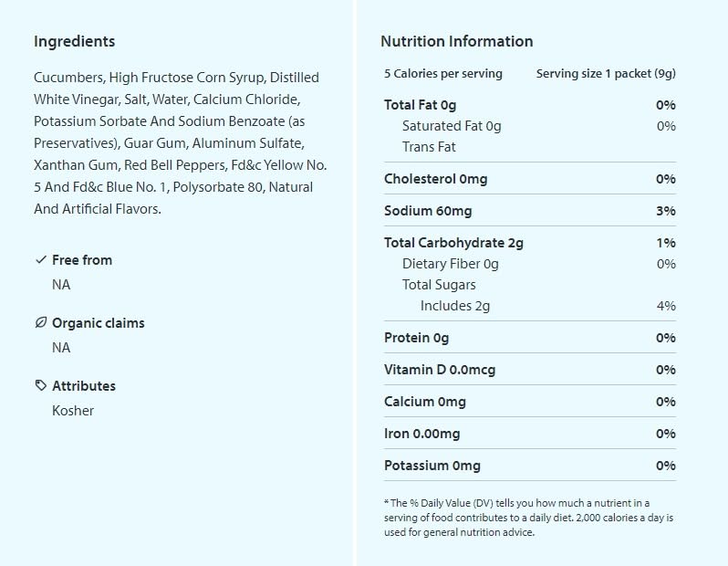Click the Total Fat 0g label
Screen dimensions: 728x566
click(x=421, y=105)
